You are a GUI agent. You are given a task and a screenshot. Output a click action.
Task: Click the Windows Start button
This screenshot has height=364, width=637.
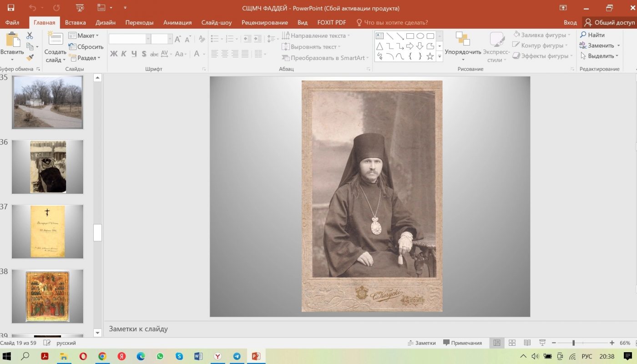[x=7, y=356]
